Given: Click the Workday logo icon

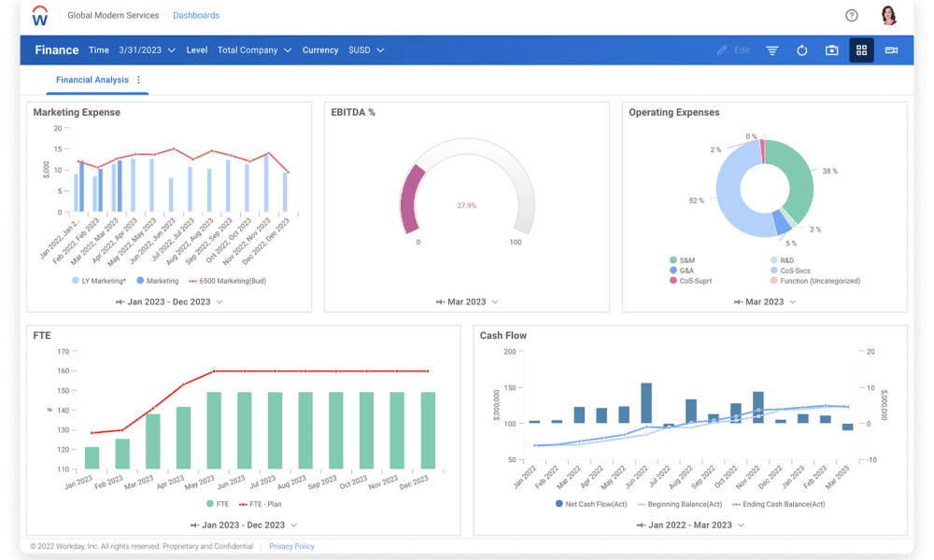Looking at the screenshot, I should click(x=40, y=16).
